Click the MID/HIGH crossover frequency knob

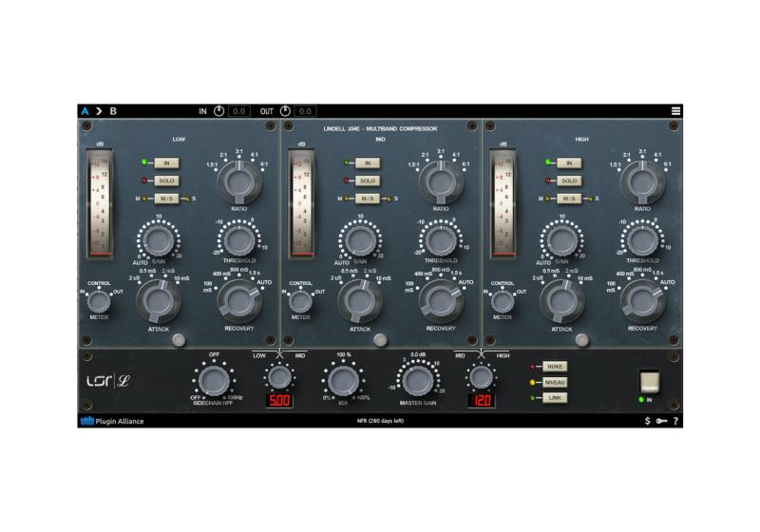click(x=482, y=377)
